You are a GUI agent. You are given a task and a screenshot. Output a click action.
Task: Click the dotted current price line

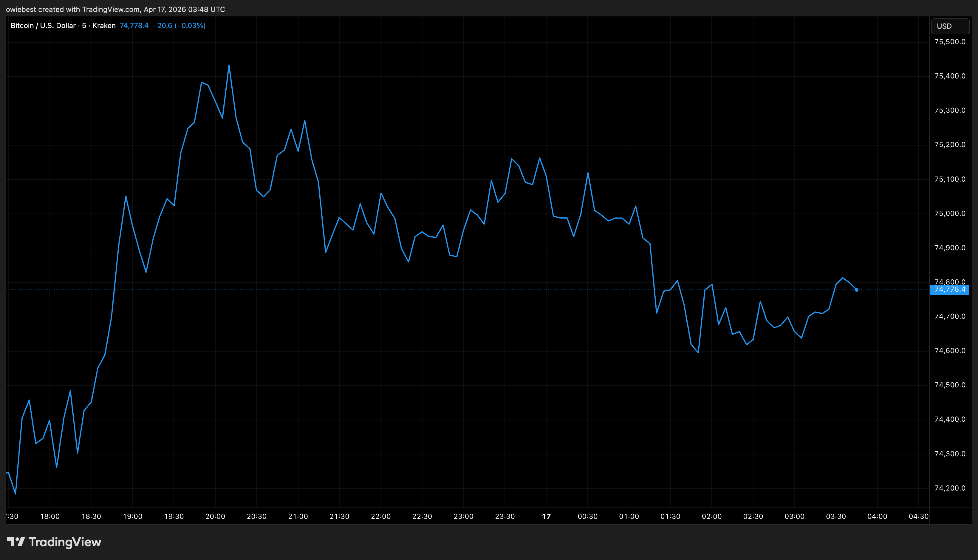[462, 290]
